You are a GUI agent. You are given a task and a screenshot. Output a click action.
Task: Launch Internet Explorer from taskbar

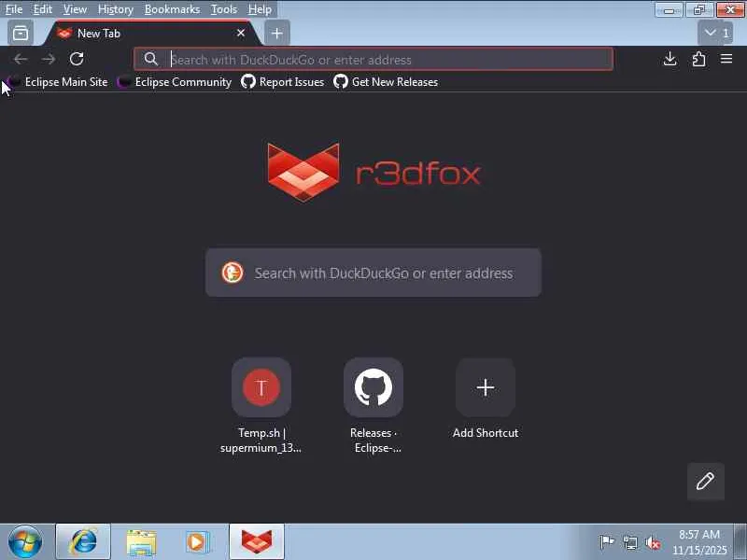tap(83, 542)
